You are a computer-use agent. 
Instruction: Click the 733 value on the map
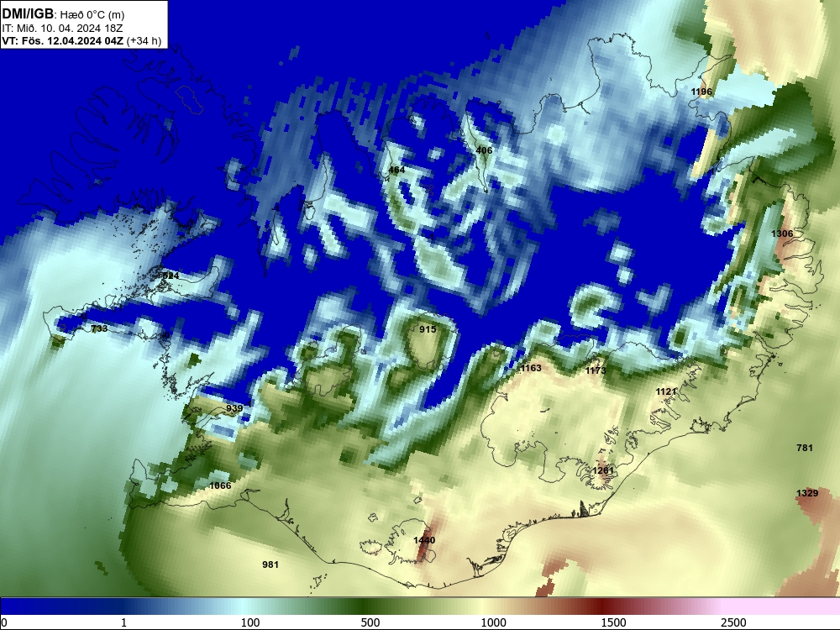[x=99, y=328]
